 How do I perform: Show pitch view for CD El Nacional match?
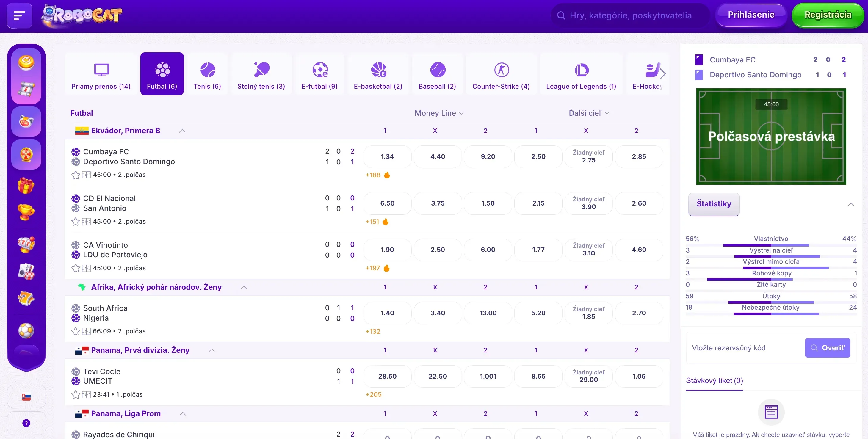click(x=86, y=221)
